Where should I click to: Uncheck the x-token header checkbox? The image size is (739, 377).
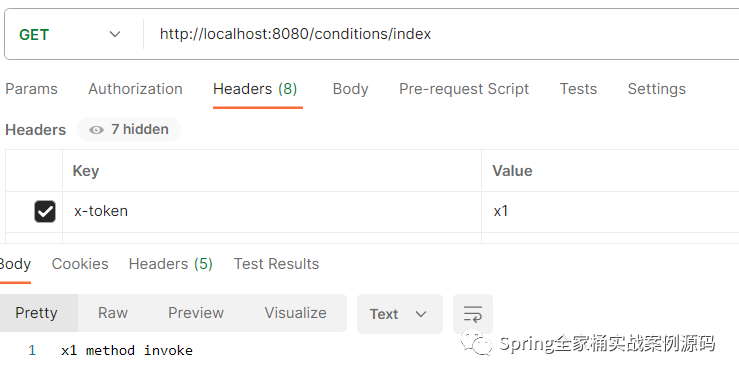pyautogui.click(x=45, y=211)
